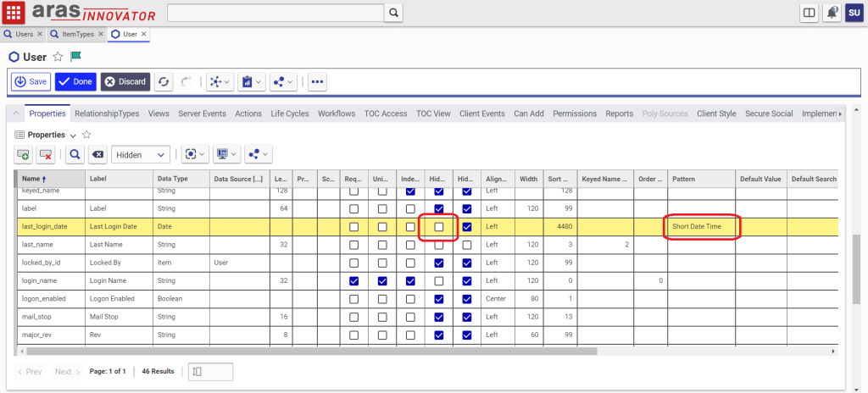Click the Save button
The height and width of the screenshot is (393, 868).
pyautogui.click(x=31, y=81)
